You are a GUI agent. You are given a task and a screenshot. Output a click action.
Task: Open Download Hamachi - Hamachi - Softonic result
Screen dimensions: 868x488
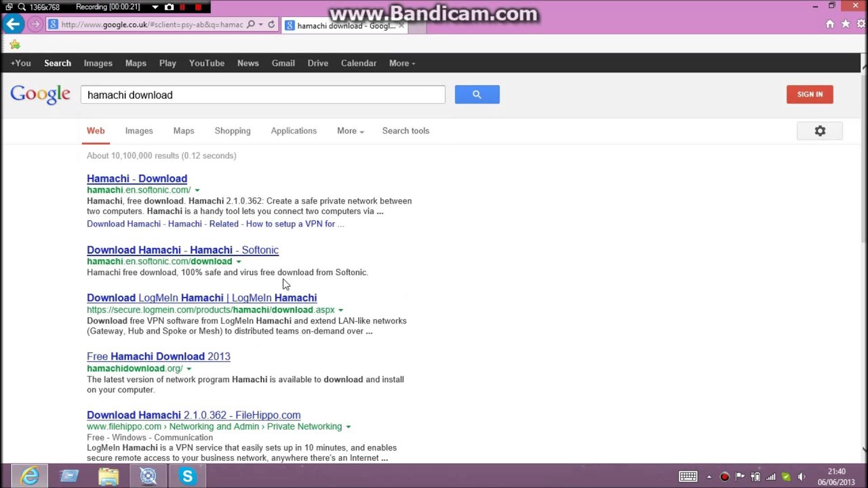[x=182, y=250]
